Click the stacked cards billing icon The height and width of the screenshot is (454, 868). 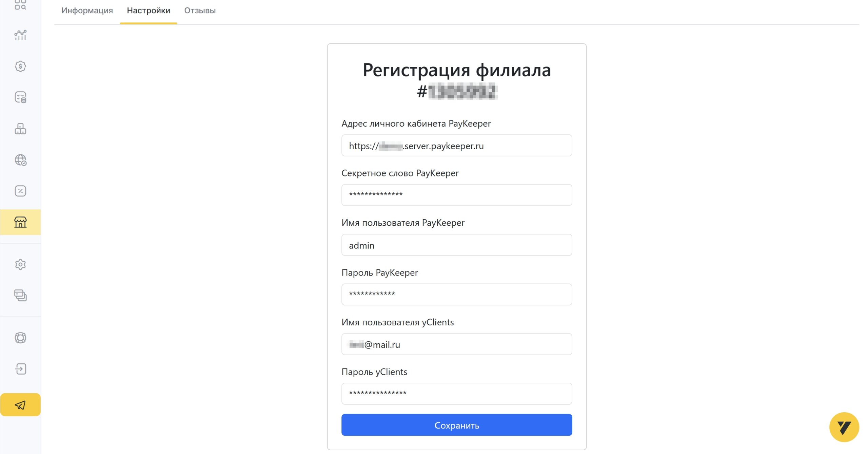pyautogui.click(x=20, y=295)
